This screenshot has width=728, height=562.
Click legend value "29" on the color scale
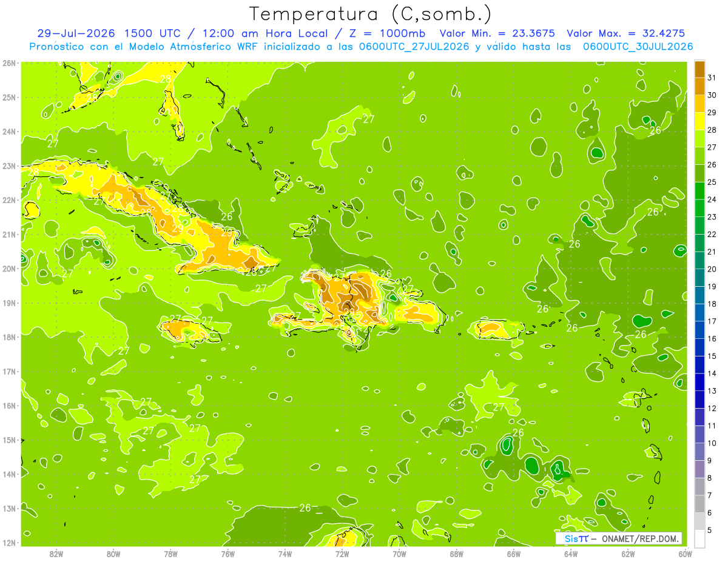point(712,112)
